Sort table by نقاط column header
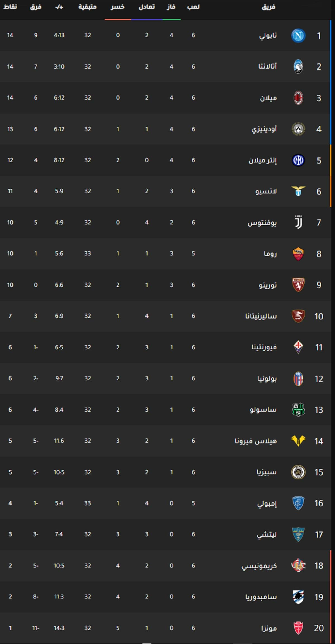Image resolution: width=335 pixels, height=644 pixels. click(10, 7)
